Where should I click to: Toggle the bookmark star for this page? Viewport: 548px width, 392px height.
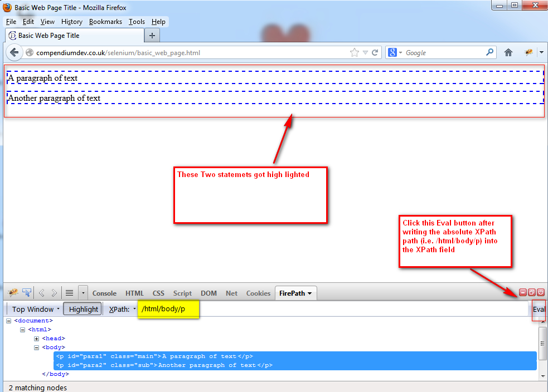click(353, 52)
